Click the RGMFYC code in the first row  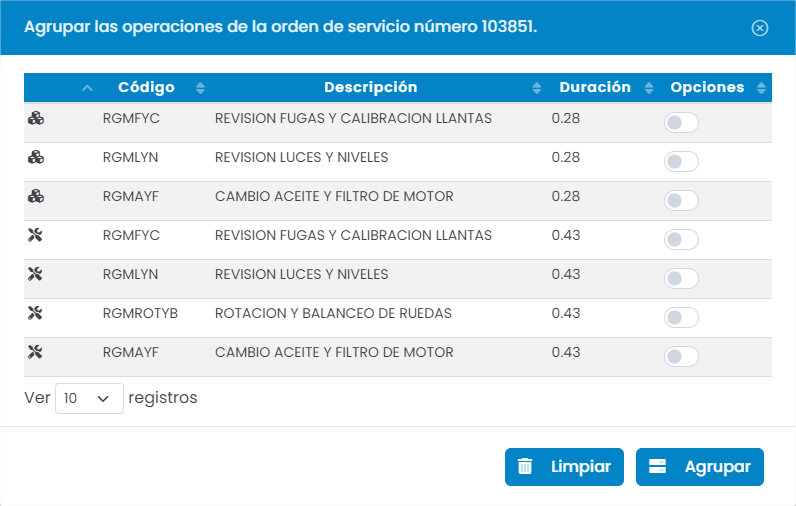pos(131,119)
